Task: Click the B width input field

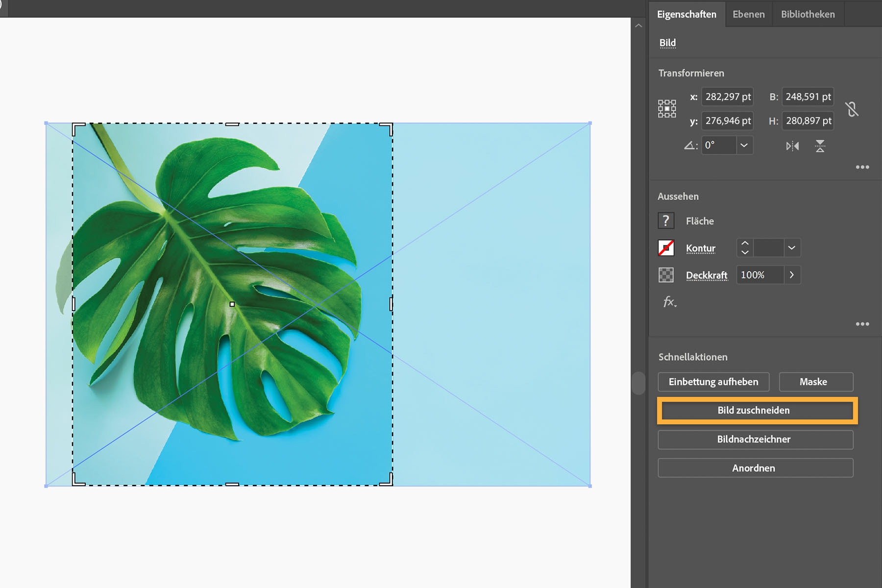Action: (808, 97)
